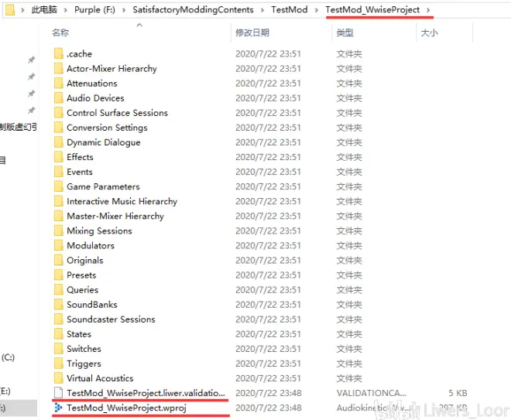Select the Originals folder icon

59,261
